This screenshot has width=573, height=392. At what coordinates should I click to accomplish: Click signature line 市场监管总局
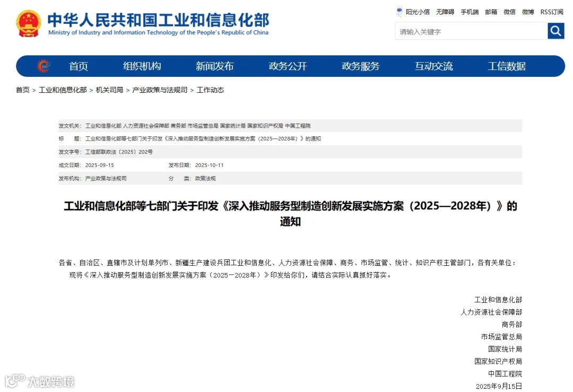[x=501, y=337]
